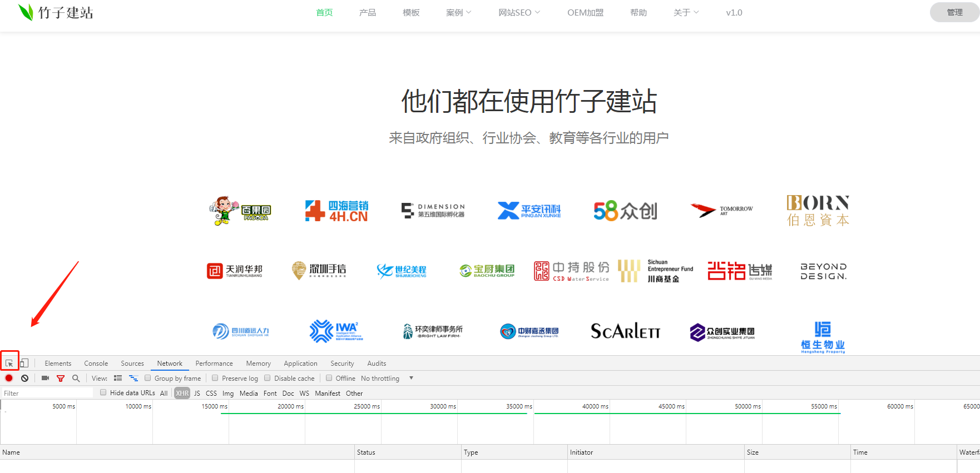Show overview waterfall view icon
This screenshot has width=980, height=473.
click(x=133, y=378)
